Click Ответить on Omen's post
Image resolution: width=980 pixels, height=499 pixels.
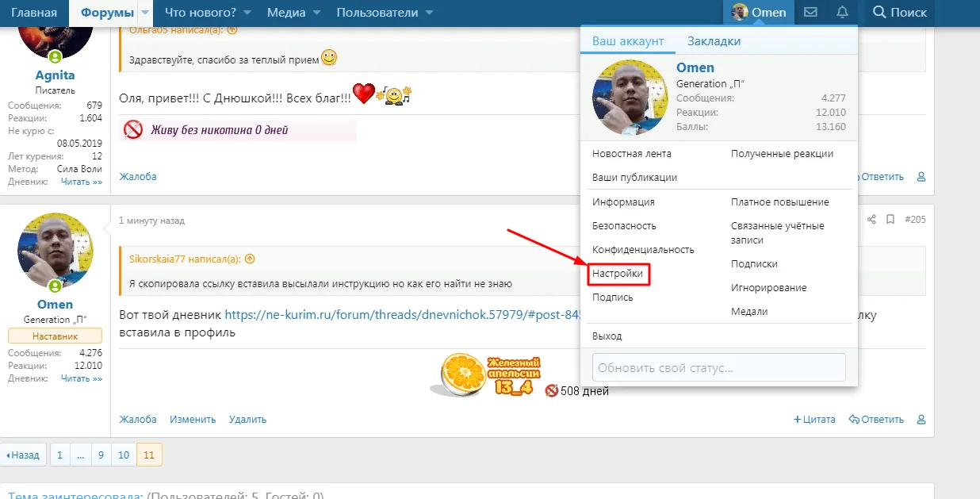(876, 420)
